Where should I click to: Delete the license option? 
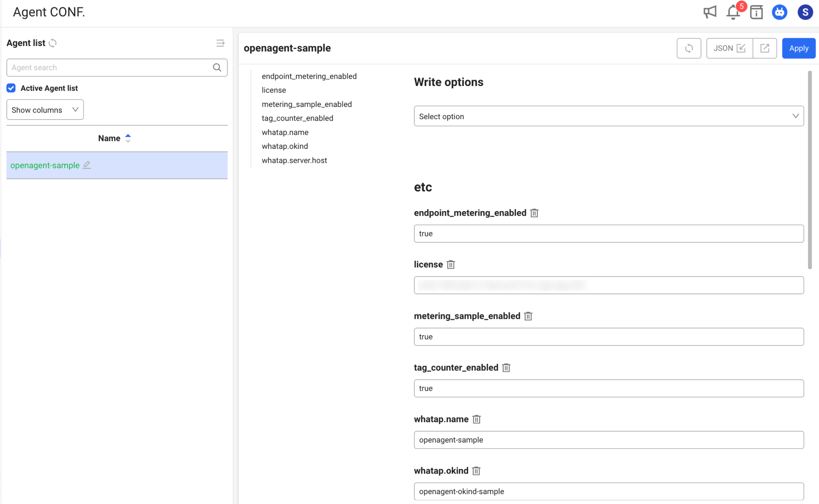point(450,265)
